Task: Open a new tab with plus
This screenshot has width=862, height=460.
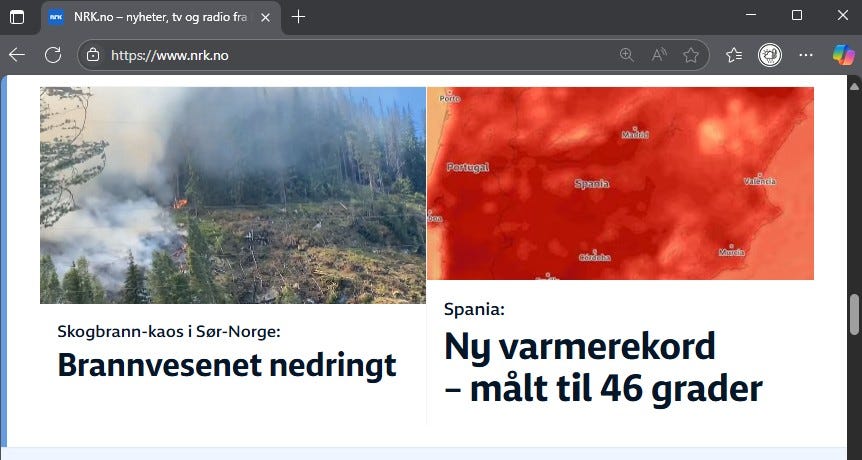Action: 298,17
